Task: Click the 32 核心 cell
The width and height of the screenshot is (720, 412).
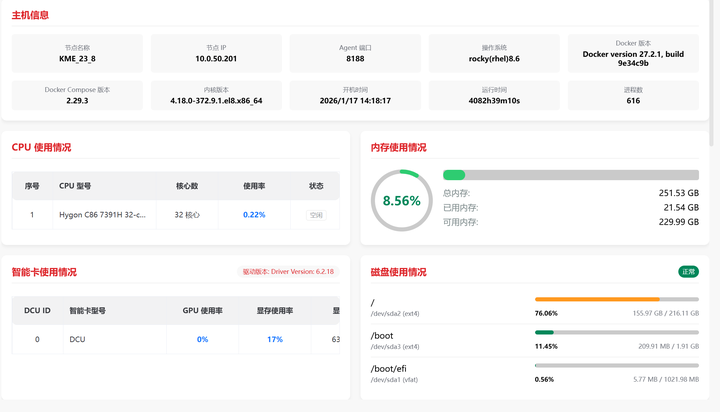Action: pos(187,214)
